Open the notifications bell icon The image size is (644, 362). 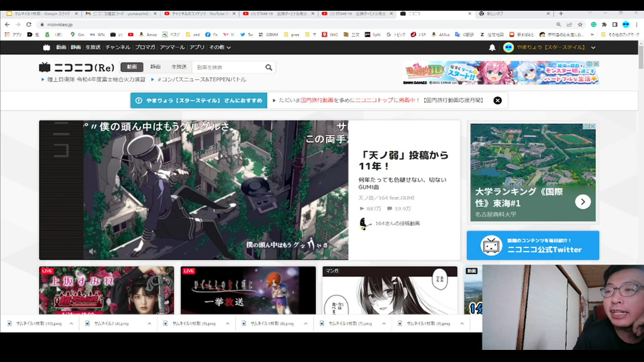click(492, 48)
